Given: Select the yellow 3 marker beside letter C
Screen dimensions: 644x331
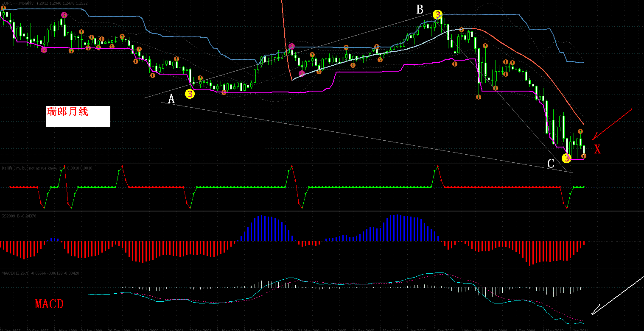Looking at the screenshot, I should click(566, 158).
